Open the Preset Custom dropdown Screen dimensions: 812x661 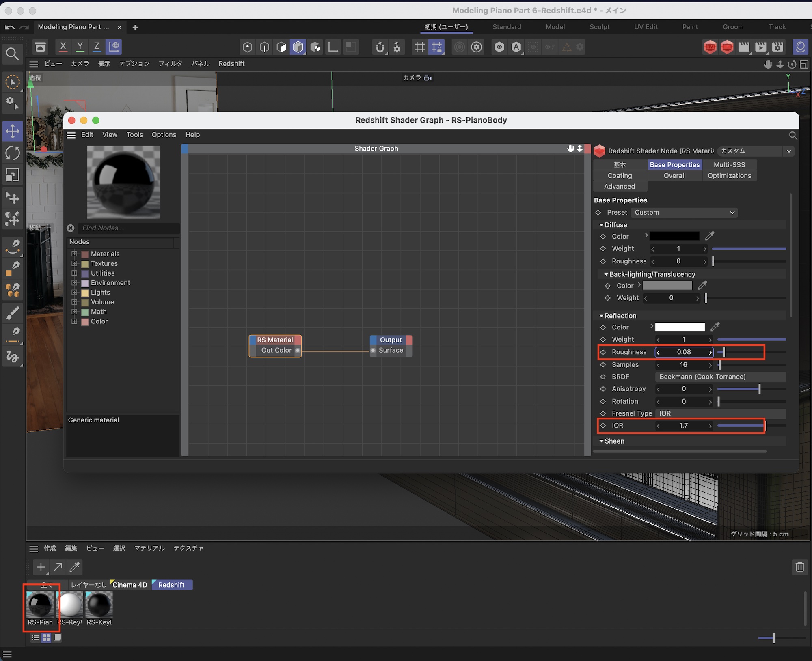point(684,212)
